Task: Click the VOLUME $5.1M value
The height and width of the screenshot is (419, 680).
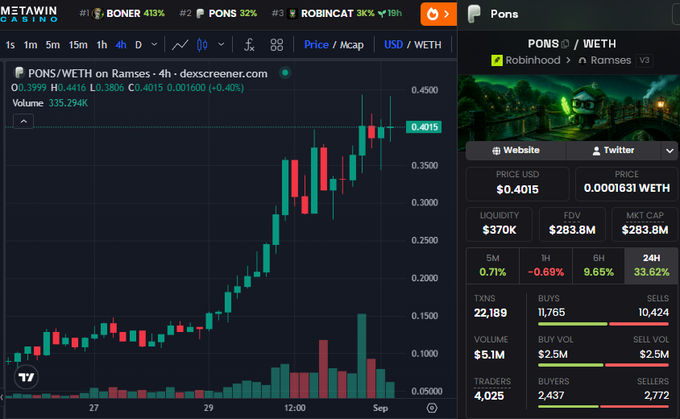Action: (x=490, y=355)
